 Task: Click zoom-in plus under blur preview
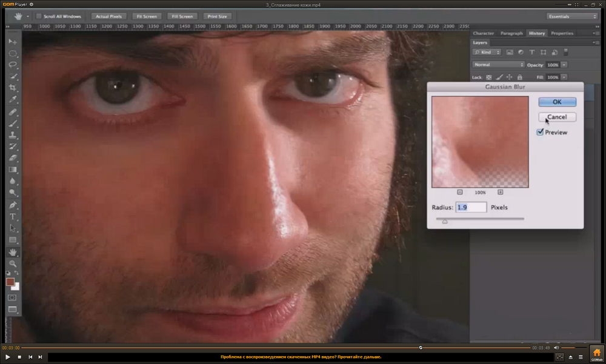(x=500, y=192)
